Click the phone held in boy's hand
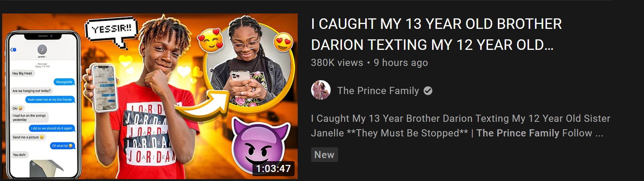Screen dimensions: 644x181 [x=103, y=87]
